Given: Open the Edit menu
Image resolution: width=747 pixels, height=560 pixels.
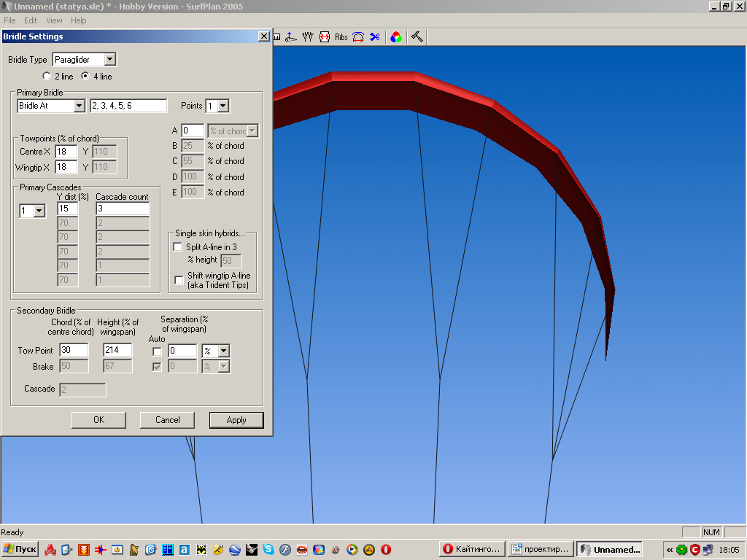Looking at the screenshot, I should pyautogui.click(x=31, y=20).
